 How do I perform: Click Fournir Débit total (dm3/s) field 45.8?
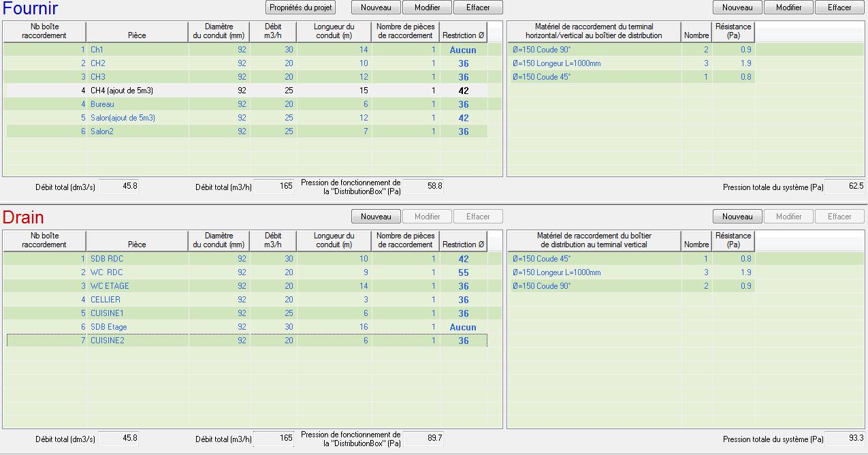pos(118,186)
